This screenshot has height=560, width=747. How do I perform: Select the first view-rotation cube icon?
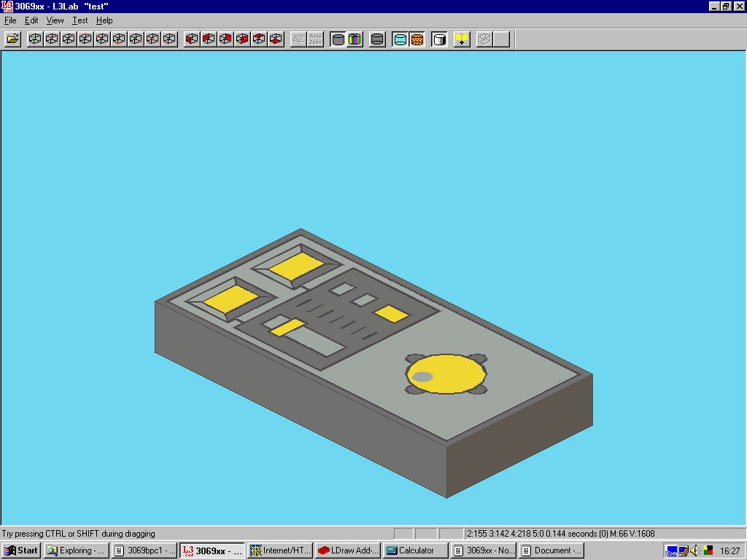pyautogui.click(x=34, y=39)
